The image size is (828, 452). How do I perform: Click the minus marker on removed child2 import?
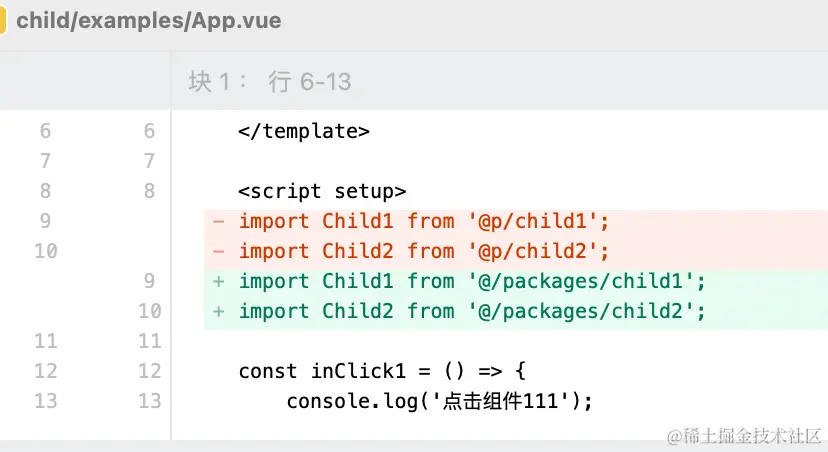tap(219, 251)
